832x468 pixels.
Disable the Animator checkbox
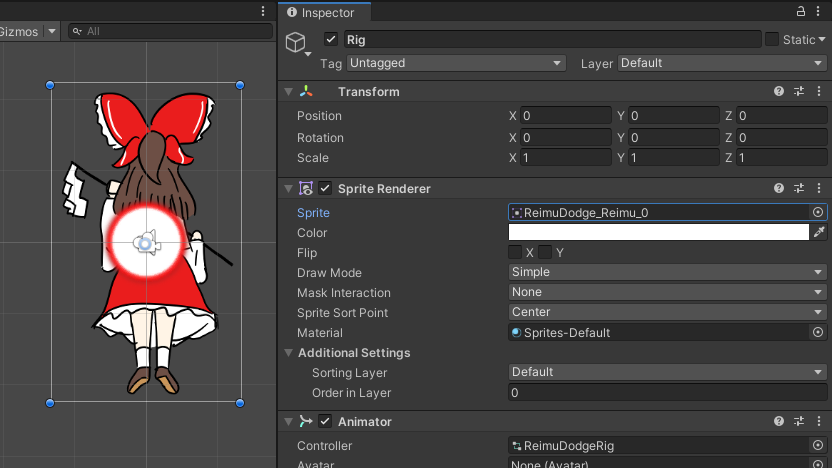325,421
